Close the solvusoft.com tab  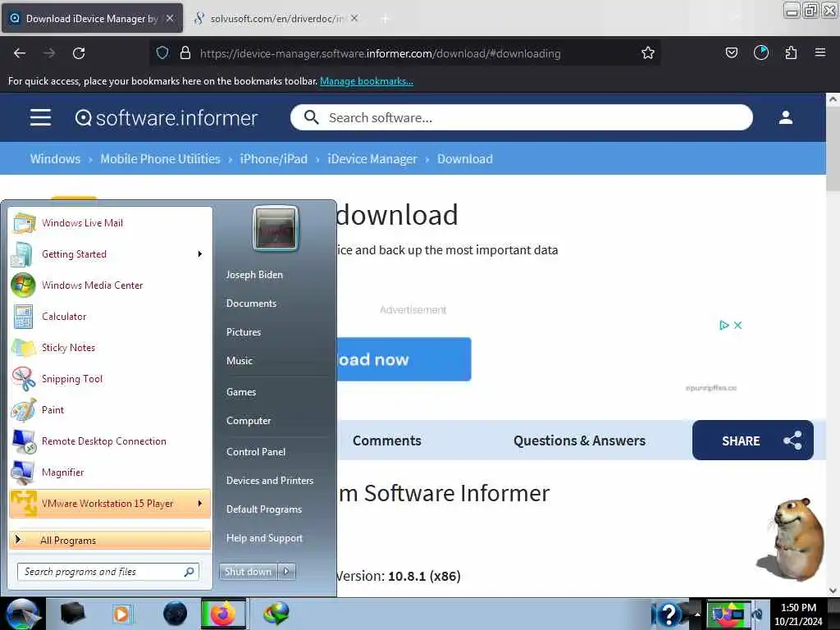354,18
